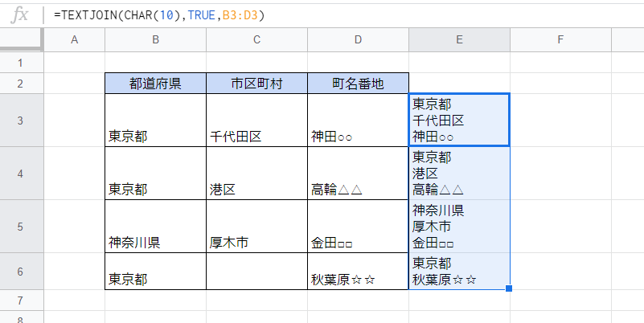Select cell containing 千代田区
The width and height of the screenshot is (644, 323).
click(256, 121)
